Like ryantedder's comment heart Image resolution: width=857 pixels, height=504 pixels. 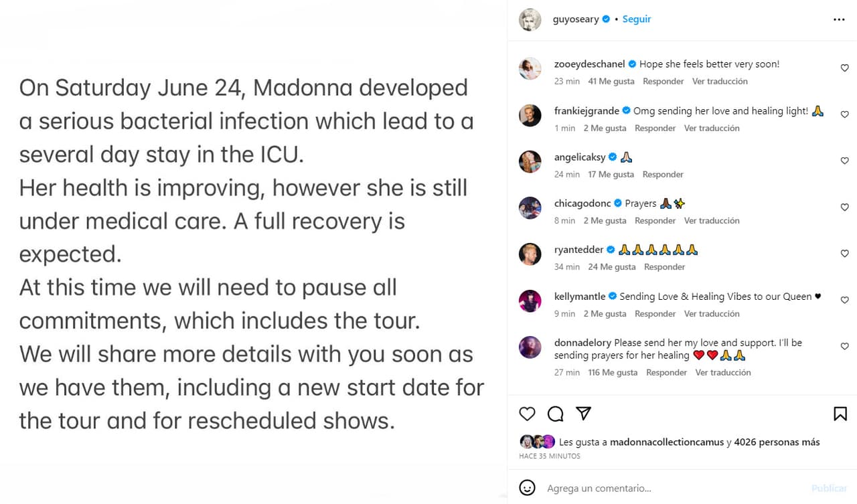pyautogui.click(x=844, y=254)
